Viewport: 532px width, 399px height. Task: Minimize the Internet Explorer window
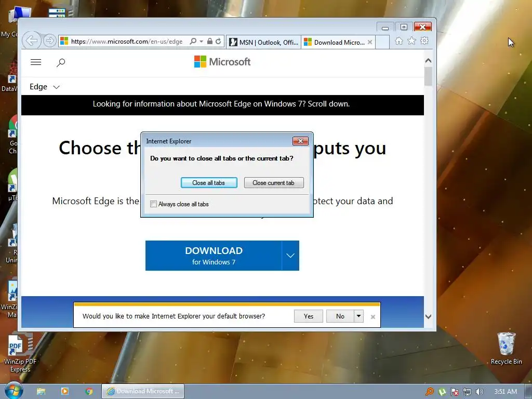point(385,28)
